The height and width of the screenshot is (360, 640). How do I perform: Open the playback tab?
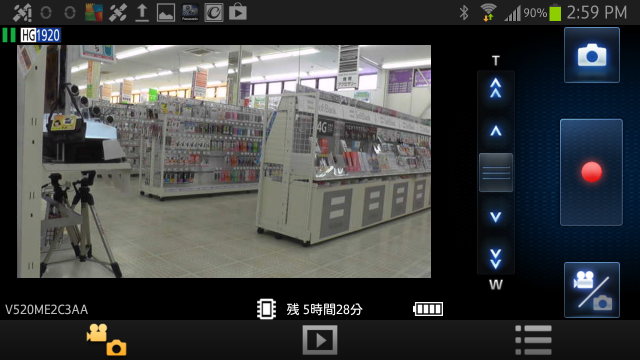click(320, 340)
